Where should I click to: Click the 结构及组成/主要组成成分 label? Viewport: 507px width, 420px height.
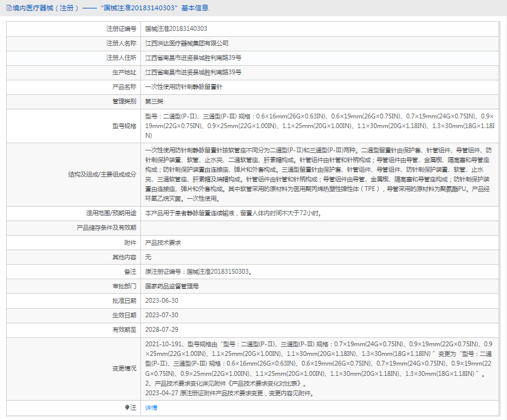coord(102,175)
